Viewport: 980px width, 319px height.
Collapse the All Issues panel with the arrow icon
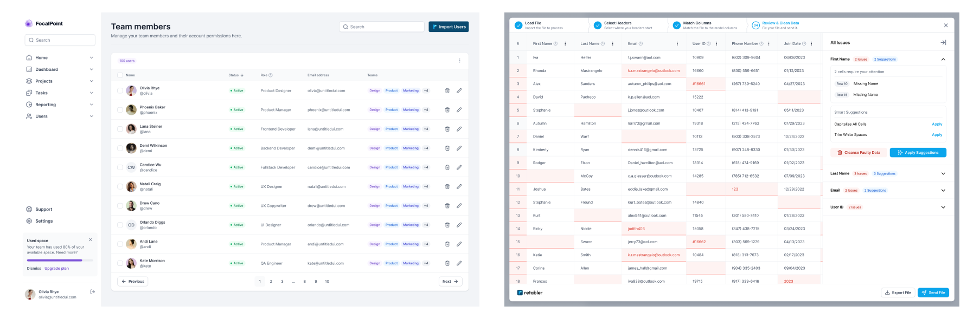[x=943, y=42]
